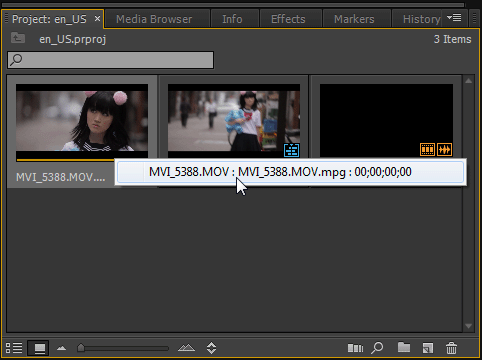Click the panel group grip handle at right
Screen dimensions: 482x360
pyautogui.click(x=475, y=19)
